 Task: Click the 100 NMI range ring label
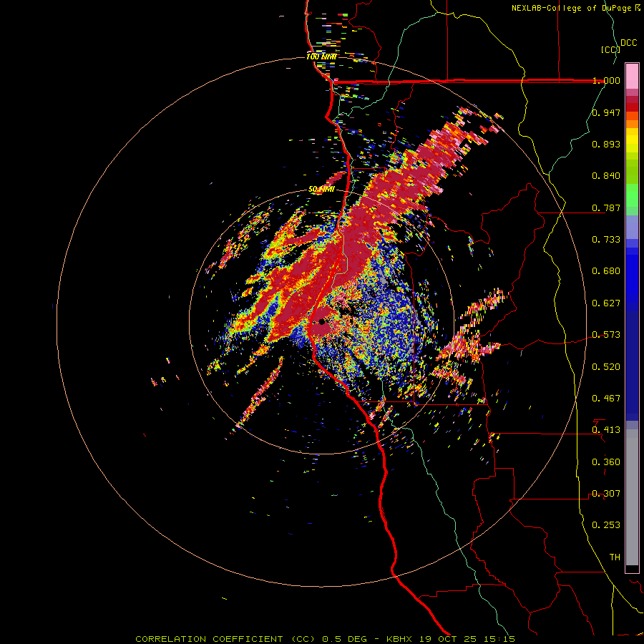321,57
